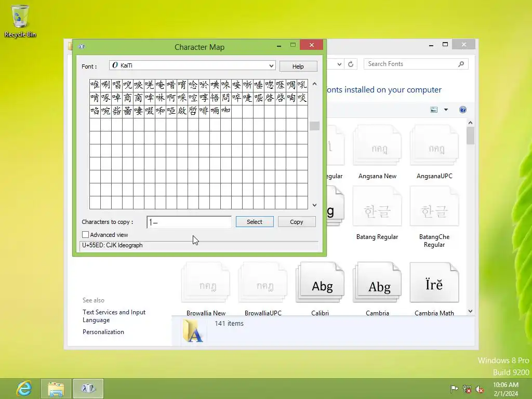Select the 唾 character in the grid
Viewport: 532px width, 399px height.
259,85
